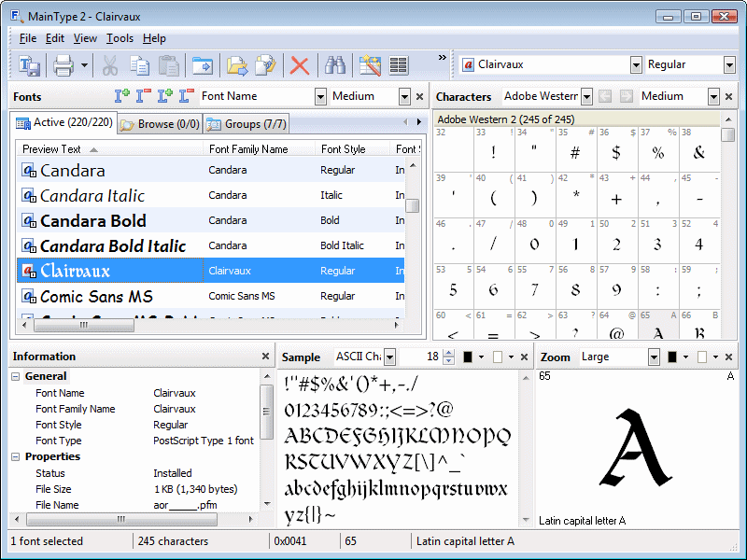
Task: Open the Adobe Western character set dropdown
Action: (x=586, y=96)
